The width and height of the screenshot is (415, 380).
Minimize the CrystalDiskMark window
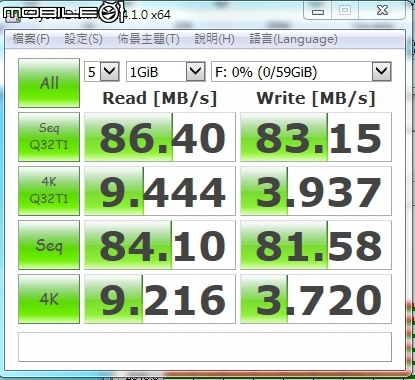tap(318, 11)
